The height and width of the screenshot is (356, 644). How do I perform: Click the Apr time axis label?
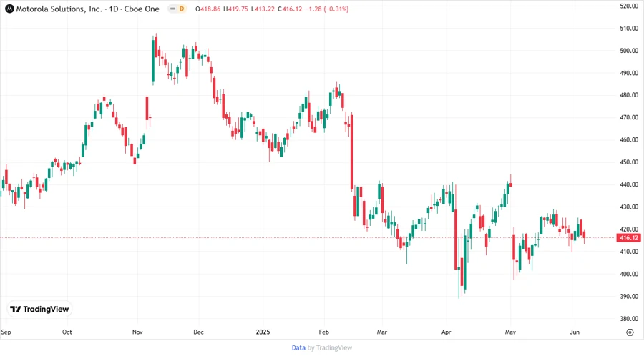pyautogui.click(x=446, y=332)
